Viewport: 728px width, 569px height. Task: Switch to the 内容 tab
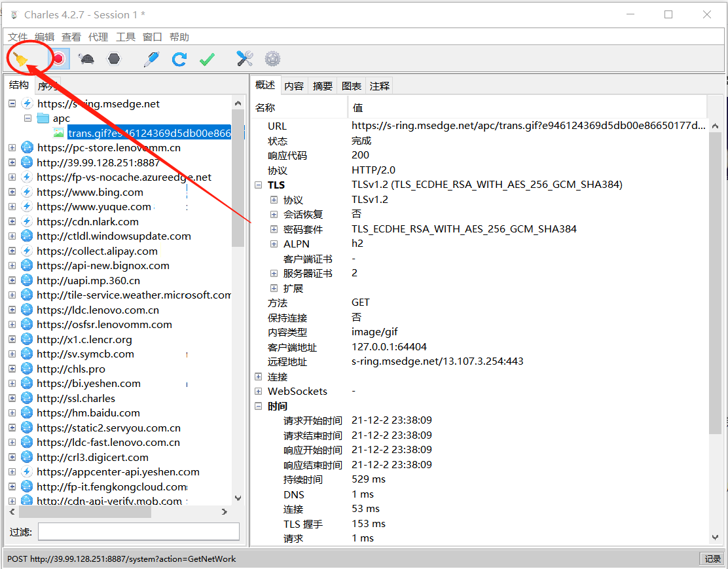tap(294, 86)
